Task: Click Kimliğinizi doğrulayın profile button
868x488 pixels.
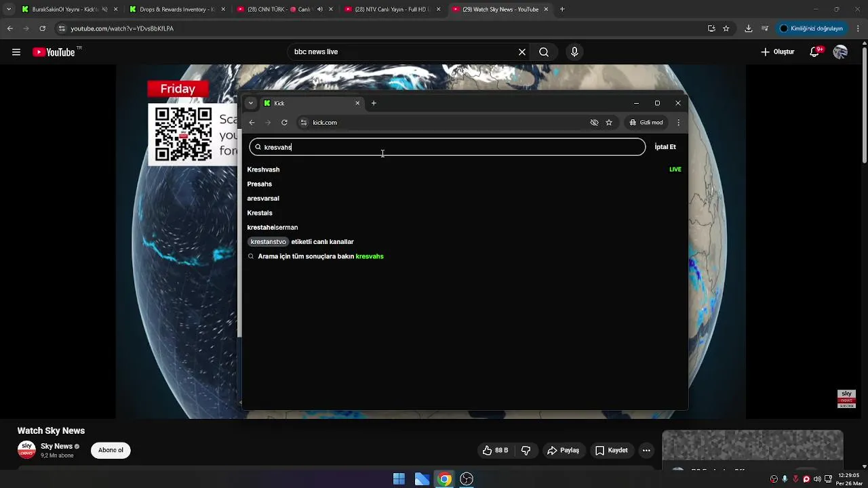Action: 811,28
